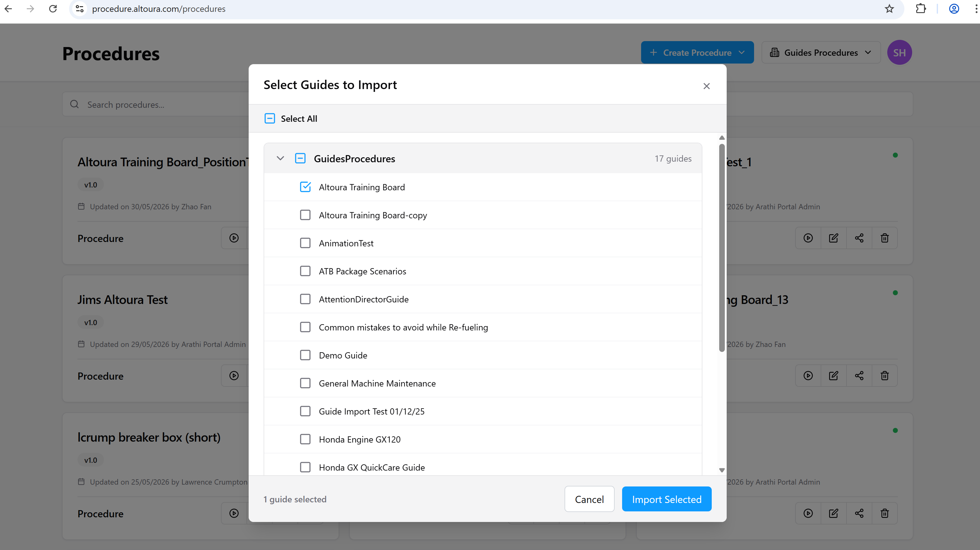Toggle the Select All checkbox
980x550 pixels.
pos(270,118)
